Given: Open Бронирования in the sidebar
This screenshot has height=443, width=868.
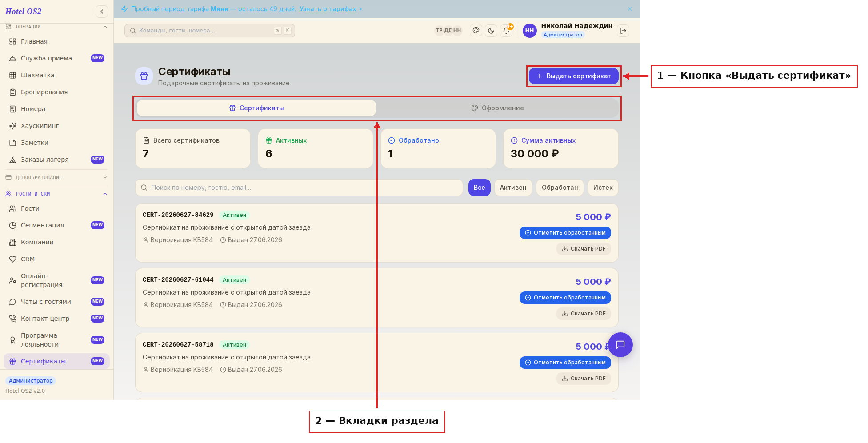Looking at the screenshot, I should tap(56, 92).
